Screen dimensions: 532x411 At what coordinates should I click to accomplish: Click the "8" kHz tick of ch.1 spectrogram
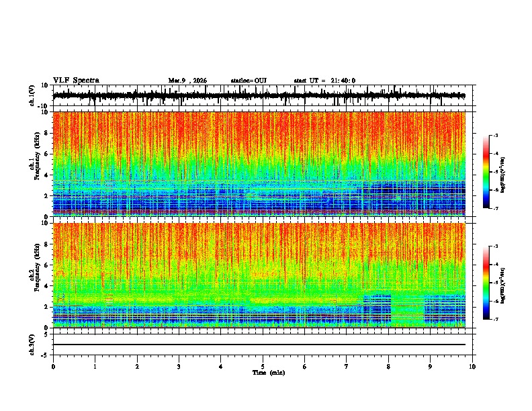tap(46, 133)
